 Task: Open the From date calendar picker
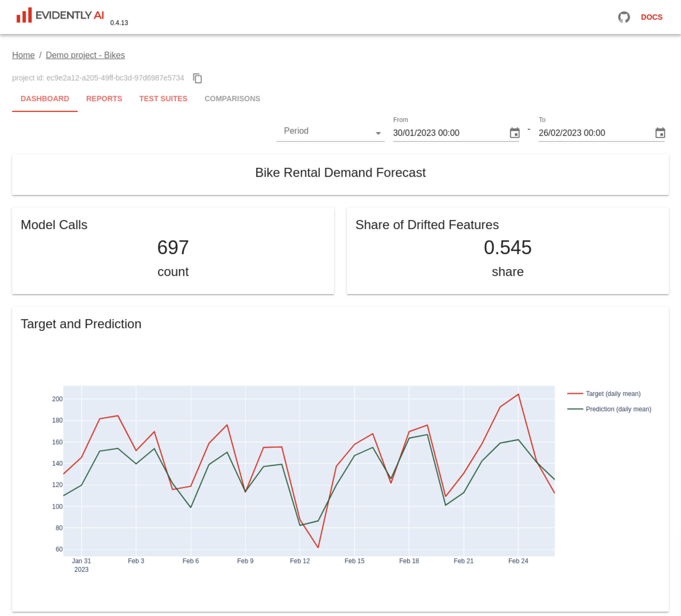coord(514,133)
